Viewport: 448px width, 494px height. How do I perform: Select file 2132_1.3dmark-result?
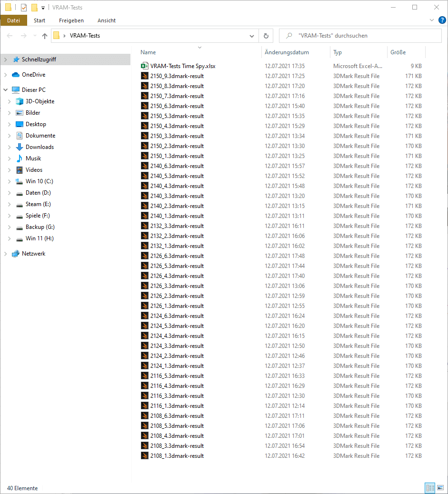pos(177,246)
